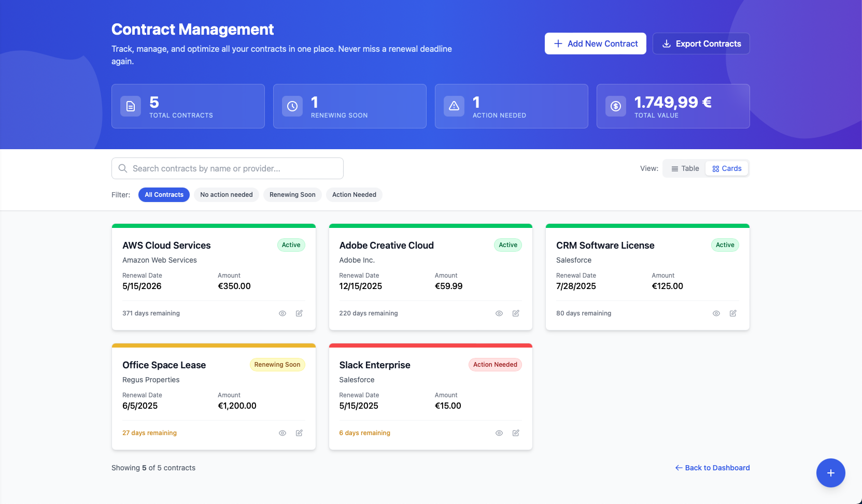Click the document icon on Total Contracts
This screenshot has width=862, height=504.
tap(131, 106)
